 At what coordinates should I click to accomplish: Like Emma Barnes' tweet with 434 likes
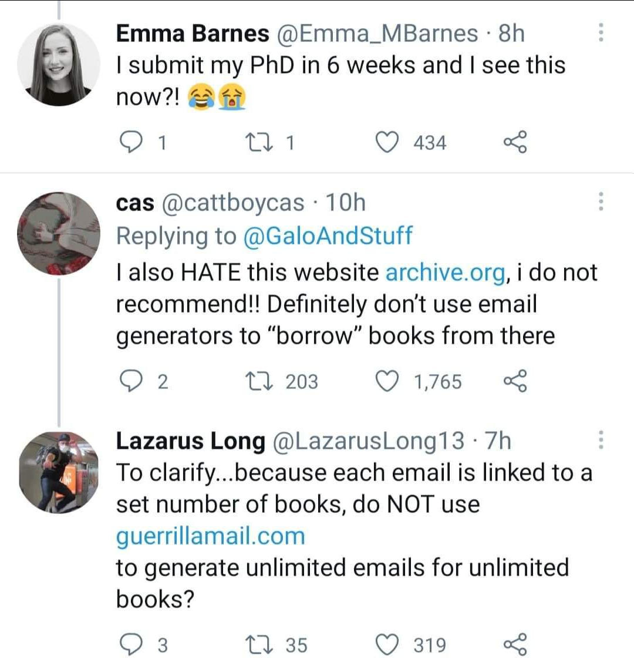[387, 143]
